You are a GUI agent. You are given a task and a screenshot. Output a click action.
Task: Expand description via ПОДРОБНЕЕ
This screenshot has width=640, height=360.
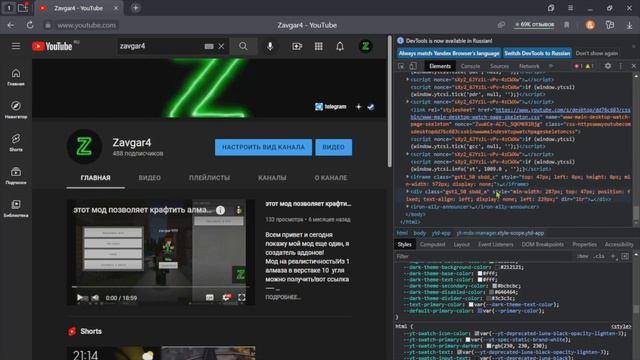click(x=283, y=297)
